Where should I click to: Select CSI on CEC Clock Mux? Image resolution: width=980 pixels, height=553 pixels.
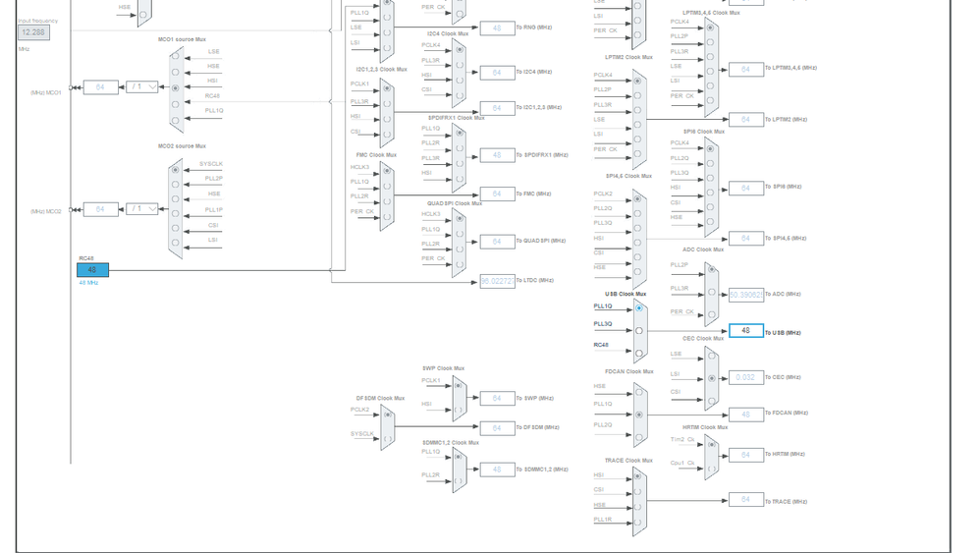tap(711, 401)
